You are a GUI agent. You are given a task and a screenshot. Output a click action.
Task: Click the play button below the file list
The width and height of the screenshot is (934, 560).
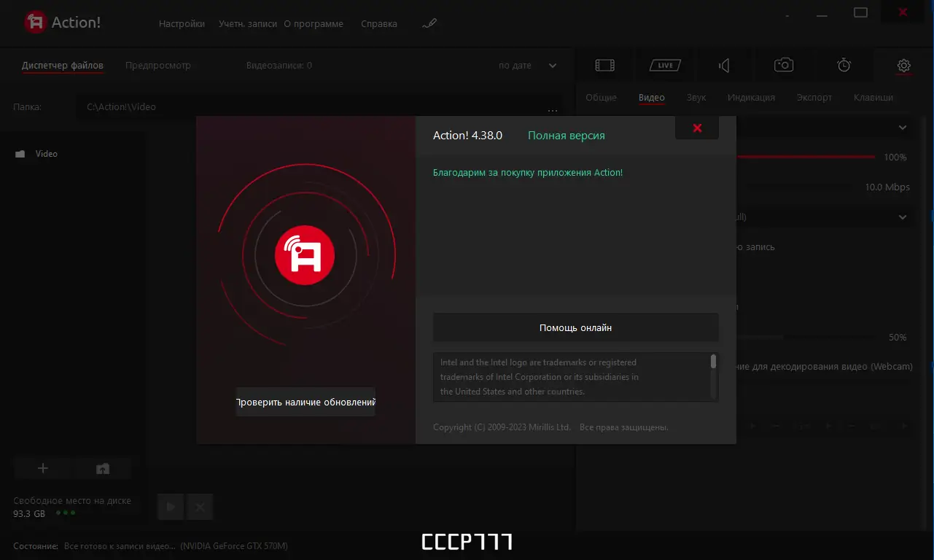(170, 506)
